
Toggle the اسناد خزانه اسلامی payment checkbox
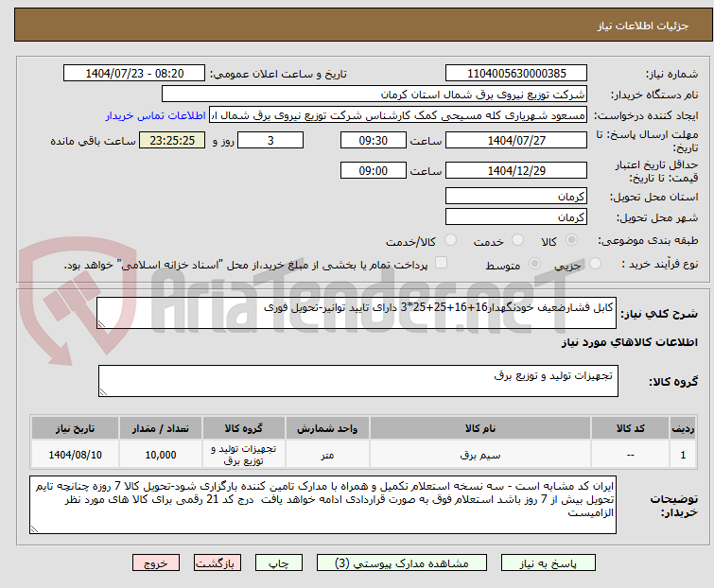(x=439, y=265)
